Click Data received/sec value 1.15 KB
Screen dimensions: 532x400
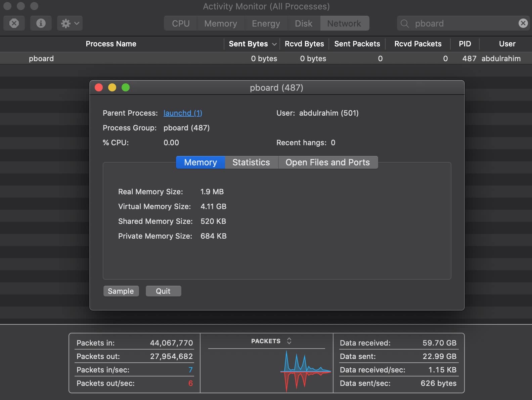pyautogui.click(x=442, y=370)
